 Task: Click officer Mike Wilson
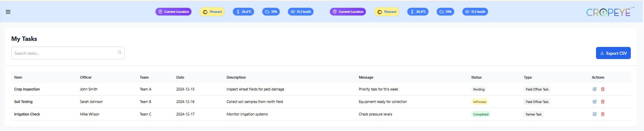tap(90, 114)
